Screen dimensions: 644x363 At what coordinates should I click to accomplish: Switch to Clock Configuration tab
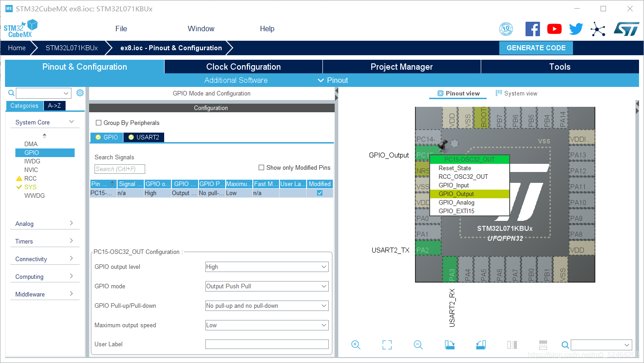point(243,67)
